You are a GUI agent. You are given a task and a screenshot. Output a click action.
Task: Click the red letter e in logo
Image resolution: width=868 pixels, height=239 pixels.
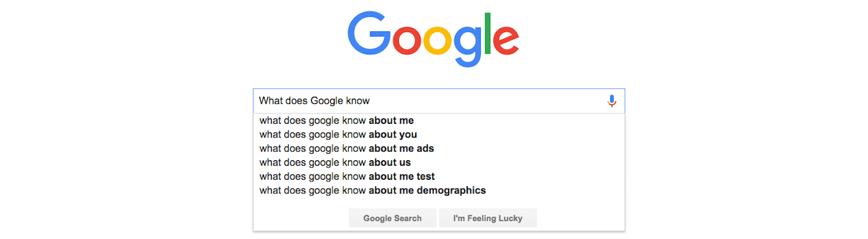tap(506, 40)
